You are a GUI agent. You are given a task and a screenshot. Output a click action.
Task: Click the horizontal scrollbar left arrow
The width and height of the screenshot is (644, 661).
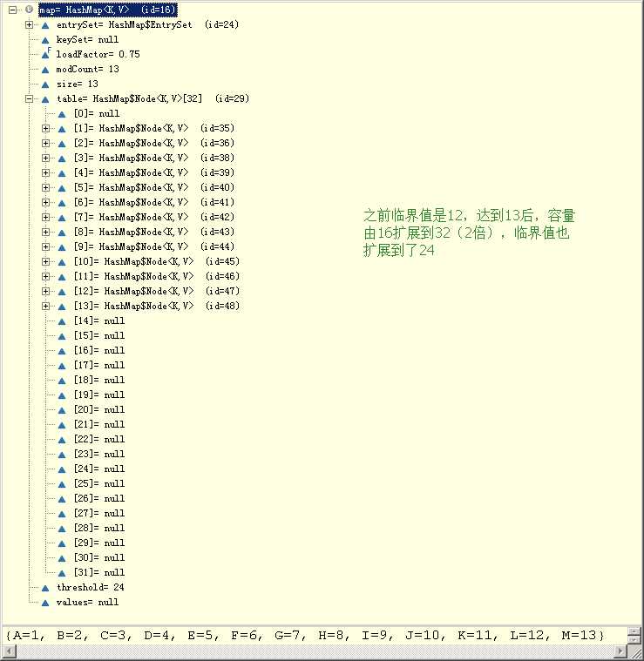coord(9,651)
